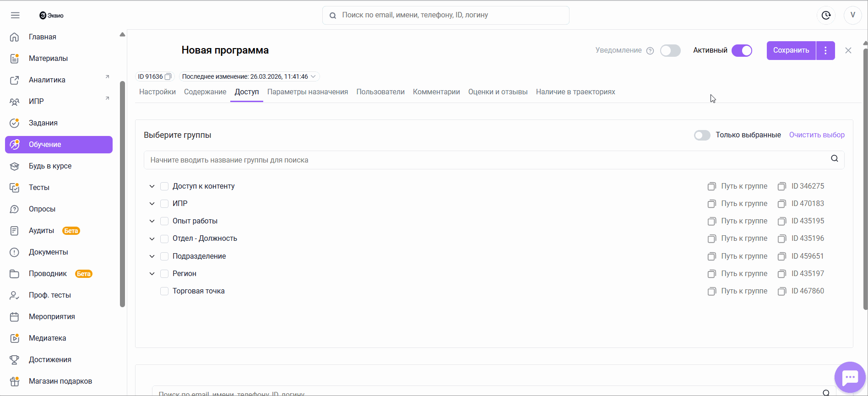Viewport: 868px width, 396px height.
Task: Open the chat support bubble
Action: [850, 377]
